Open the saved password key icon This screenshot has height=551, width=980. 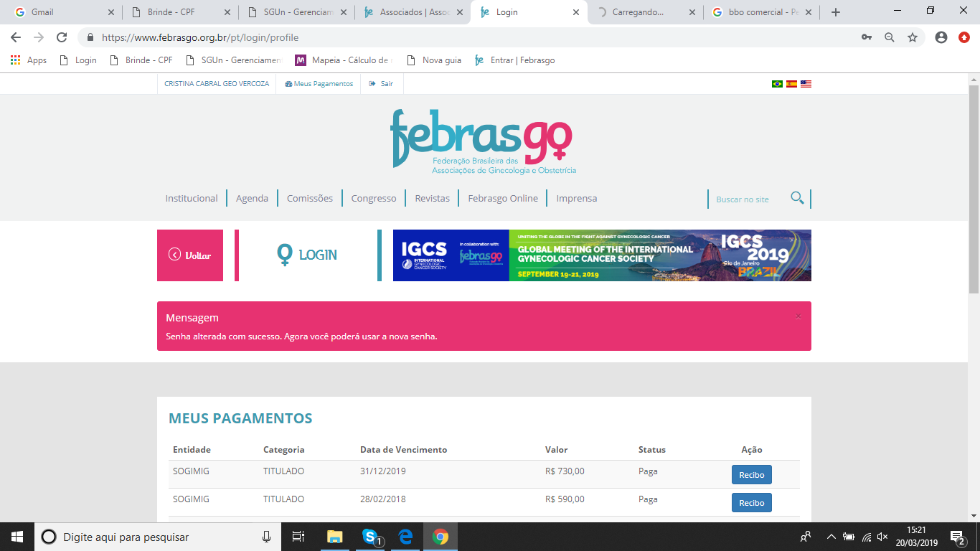(x=867, y=37)
